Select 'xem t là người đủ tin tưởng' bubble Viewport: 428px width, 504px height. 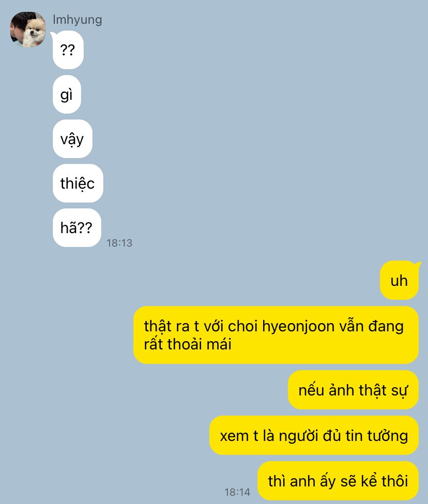point(314,436)
